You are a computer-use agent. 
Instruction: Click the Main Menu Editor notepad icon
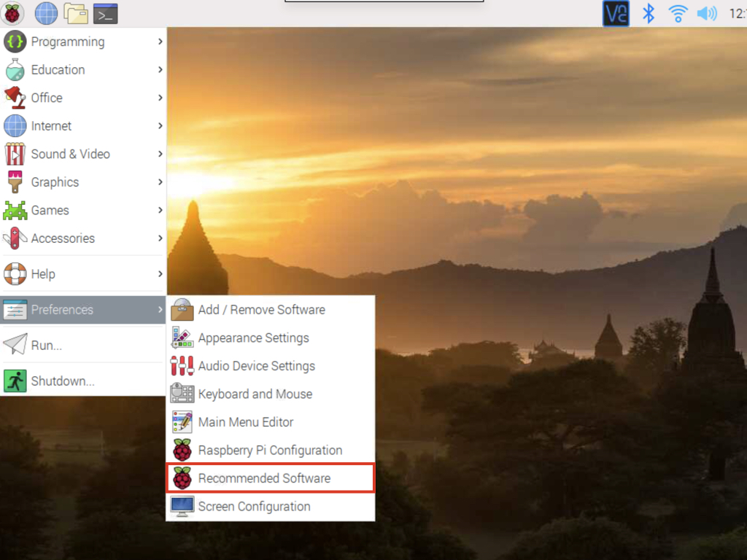click(182, 422)
